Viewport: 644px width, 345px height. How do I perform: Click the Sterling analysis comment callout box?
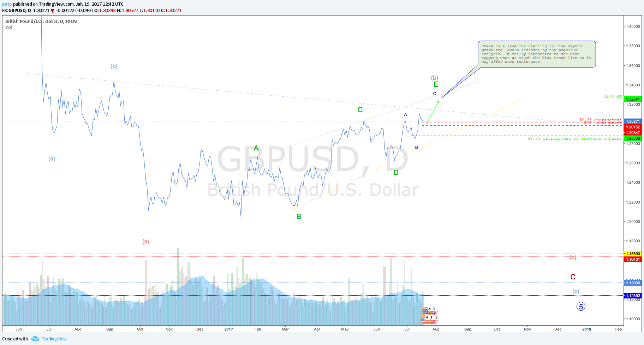[x=537, y=54]
